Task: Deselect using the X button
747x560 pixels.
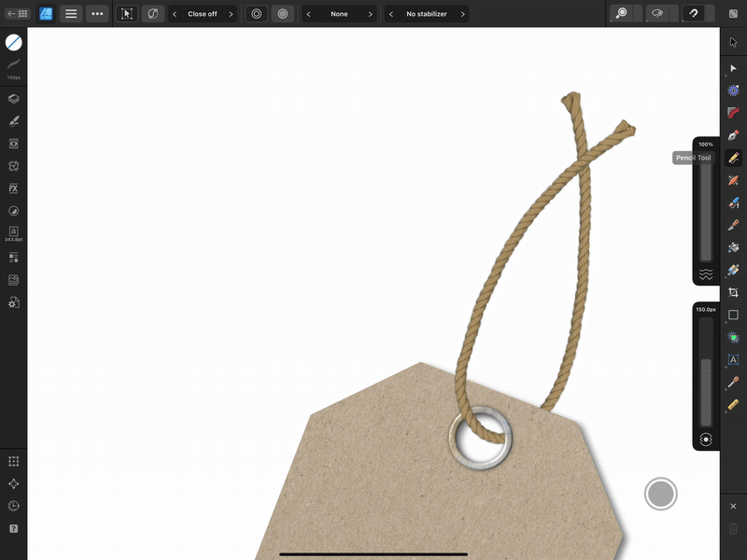Action: point(733,506)
